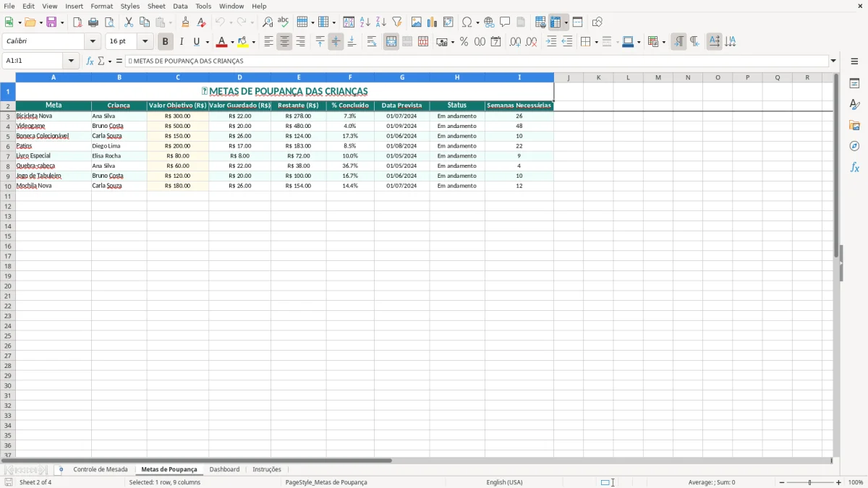This screenshot has height=488, width=868.
Task: Click Format as Percent icon
Action: pos(464,42)
